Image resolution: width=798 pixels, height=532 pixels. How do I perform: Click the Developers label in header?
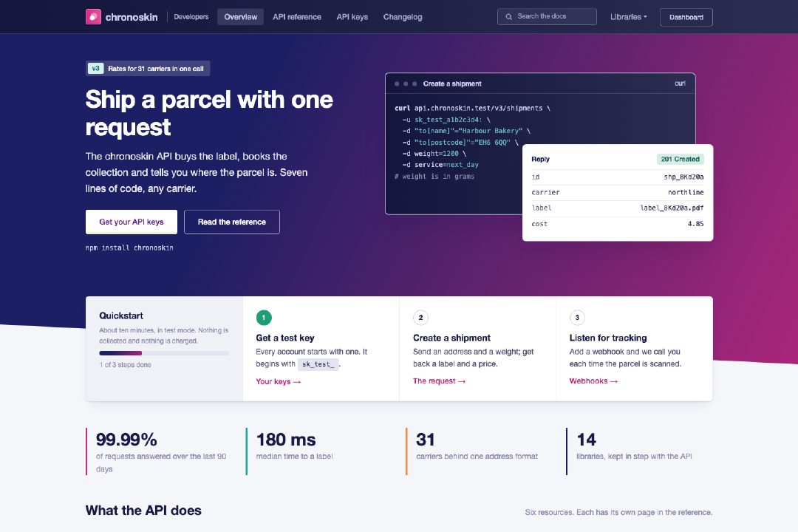pos(191,17)
